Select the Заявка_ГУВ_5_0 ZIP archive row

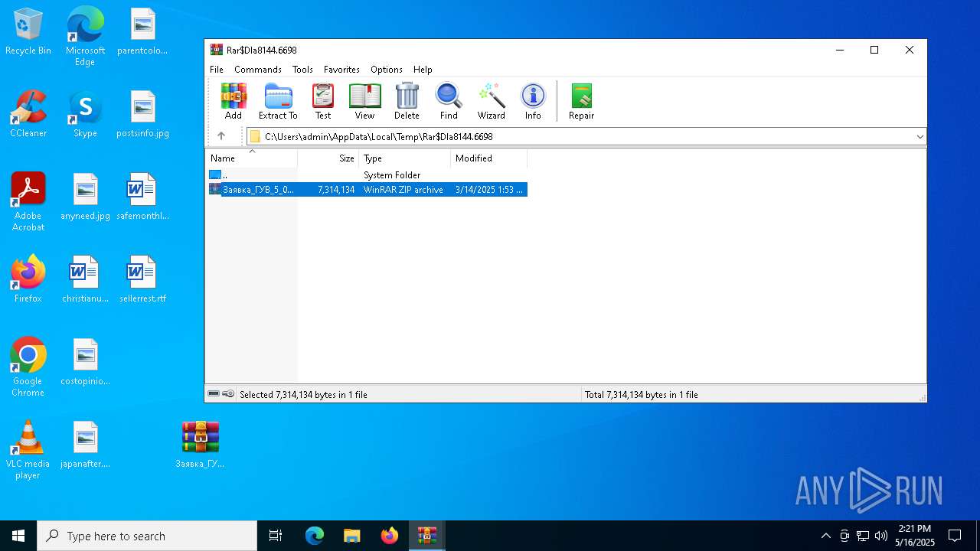[x=367, y=189]
